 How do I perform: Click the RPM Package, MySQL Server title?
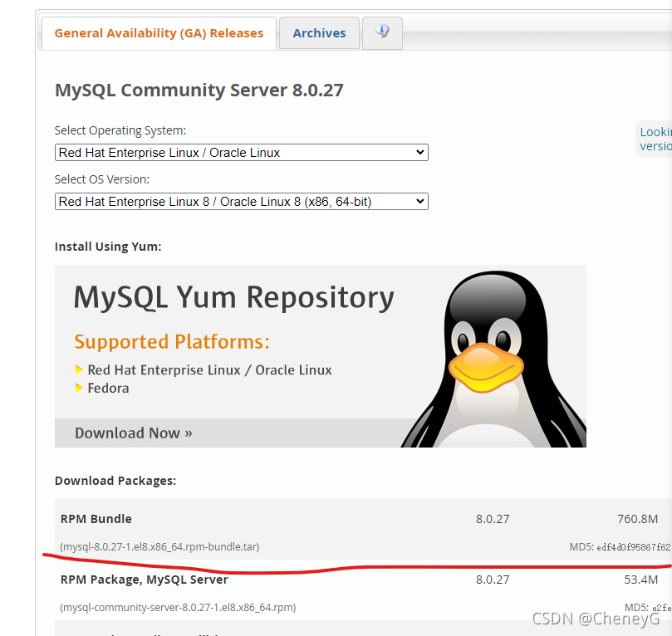pyautogui.click(x=144, y=580)
